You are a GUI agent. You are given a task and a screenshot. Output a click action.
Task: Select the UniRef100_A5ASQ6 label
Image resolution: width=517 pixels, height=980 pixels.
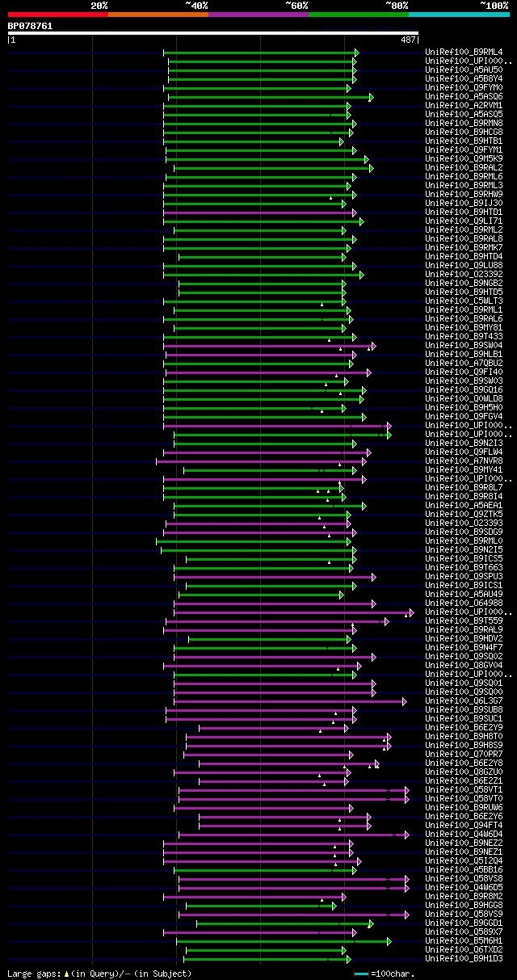click(464, 97)
